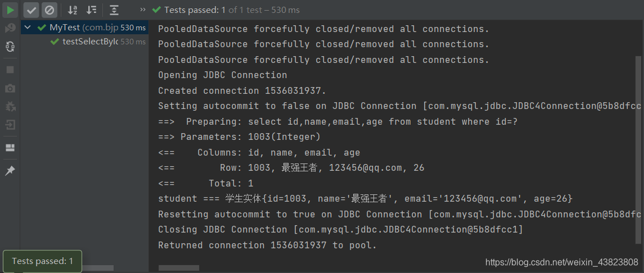Collapse the MyTest tree node
The image size is (644, 273).
(x=28, y=28)
